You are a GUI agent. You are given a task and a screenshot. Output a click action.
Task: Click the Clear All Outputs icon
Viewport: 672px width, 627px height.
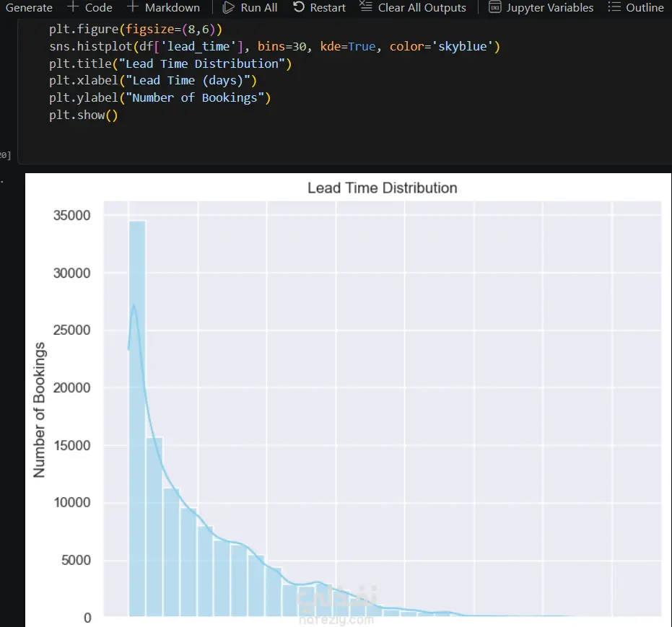pos(366,6)
